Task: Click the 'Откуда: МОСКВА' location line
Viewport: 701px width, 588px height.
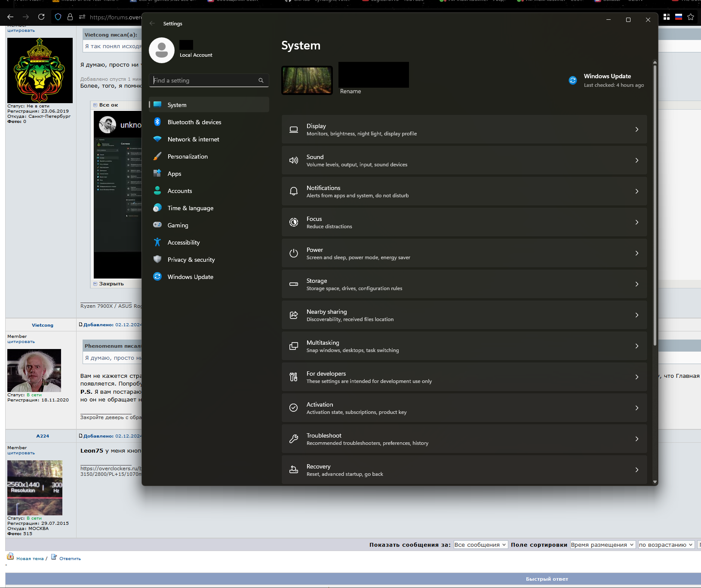Action: point(28,529)
